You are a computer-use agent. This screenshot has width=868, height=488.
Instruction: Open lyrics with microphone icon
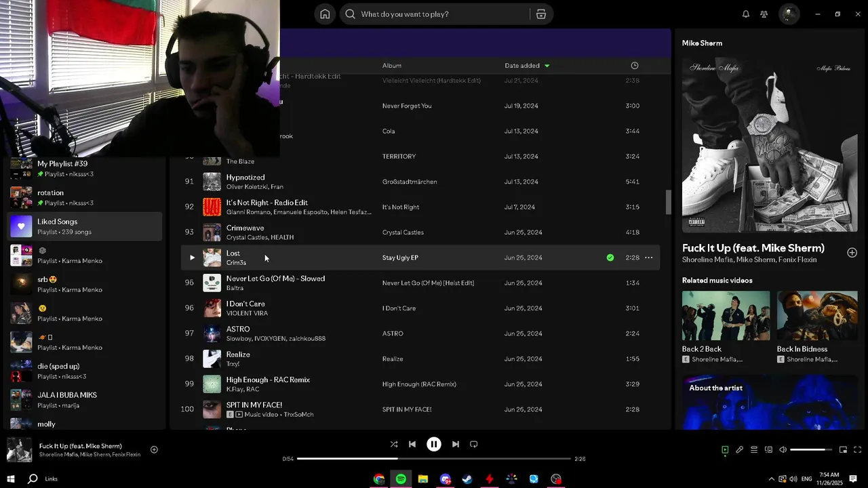pos(739,450)
